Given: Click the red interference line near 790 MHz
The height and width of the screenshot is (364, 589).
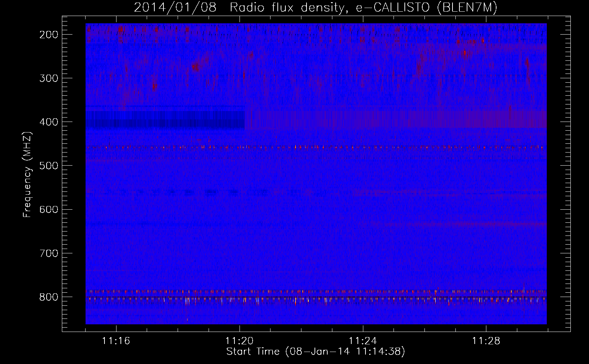Looking at the screenshot, I should pyautogui.click(x=316, y=292).
